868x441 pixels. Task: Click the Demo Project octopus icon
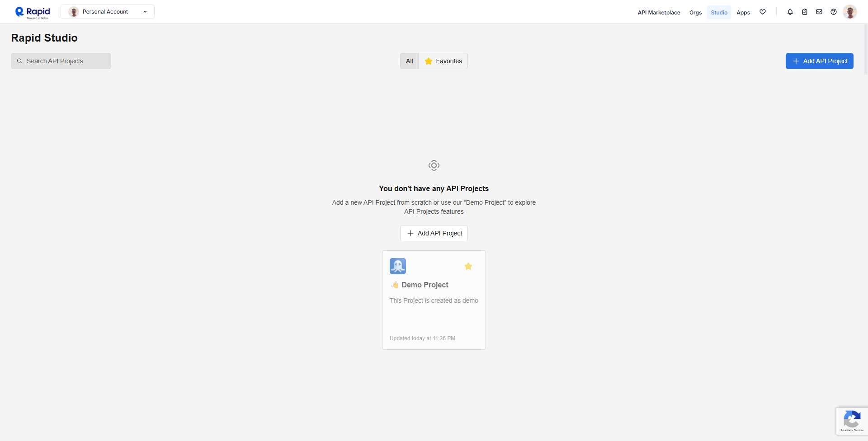(x=398, y=266)
